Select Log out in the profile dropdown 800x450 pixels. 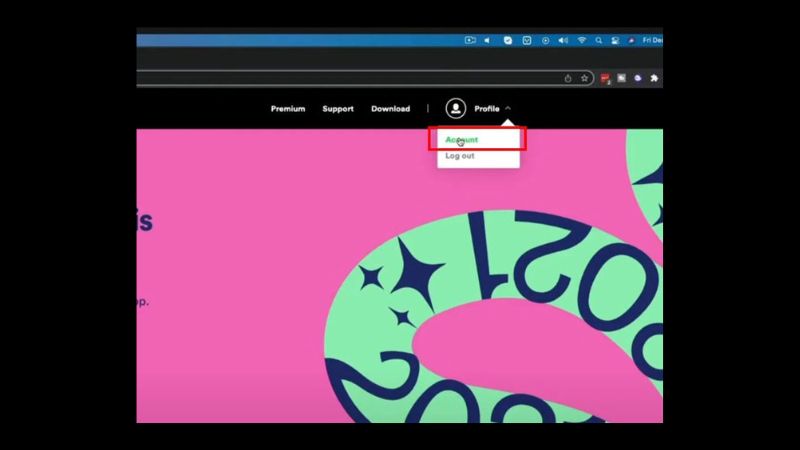460,156
